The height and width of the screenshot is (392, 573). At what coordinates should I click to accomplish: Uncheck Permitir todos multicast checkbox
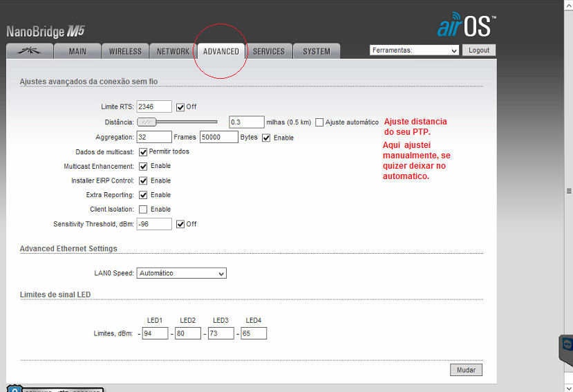[x=143, y=152]
